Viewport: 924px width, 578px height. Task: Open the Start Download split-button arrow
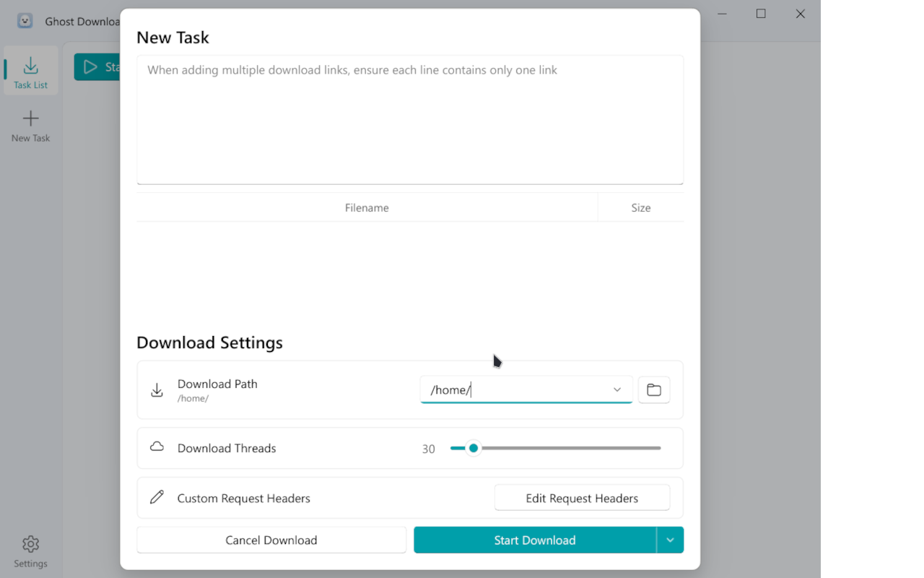(x=670, y=540)
